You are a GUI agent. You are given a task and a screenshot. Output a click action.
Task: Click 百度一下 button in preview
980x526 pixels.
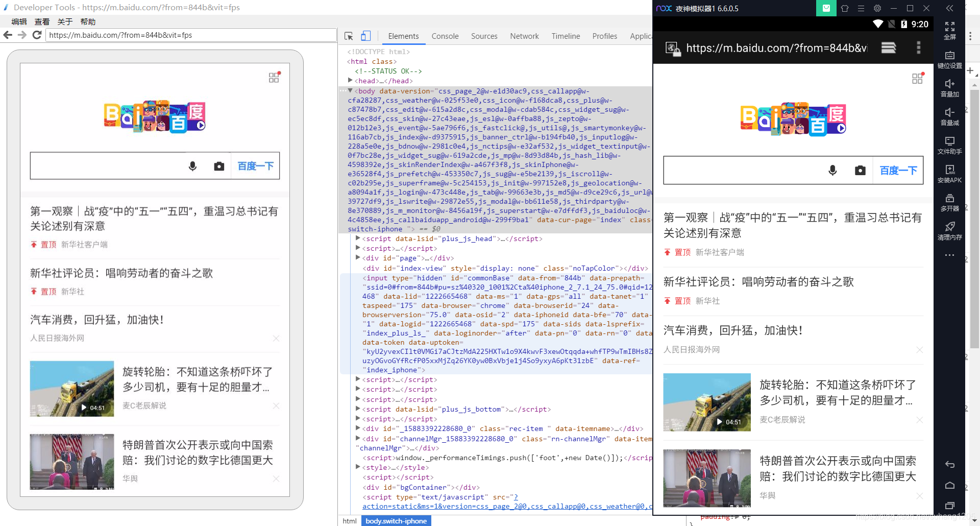[x=256, y=166]
